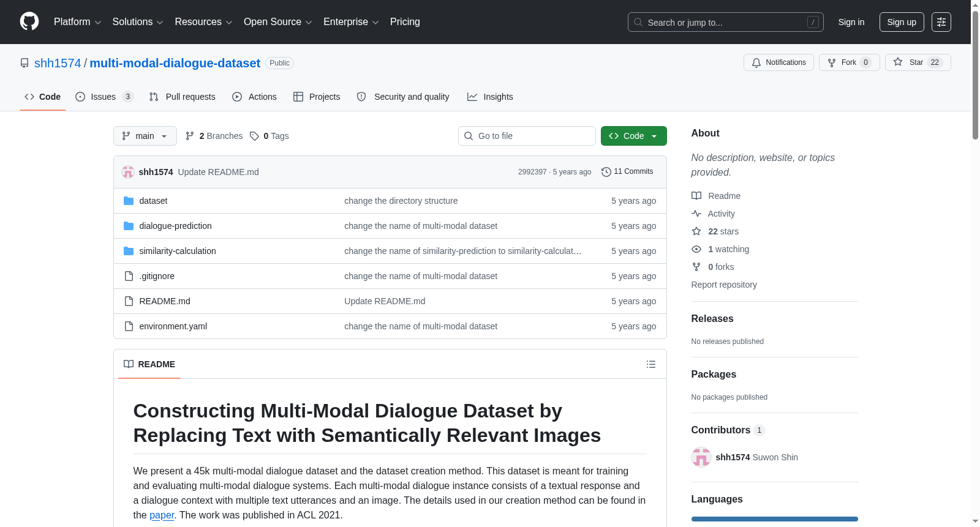Open the GitHub home logo
Screen dimensions: 980x527
(x=29, y=22)
